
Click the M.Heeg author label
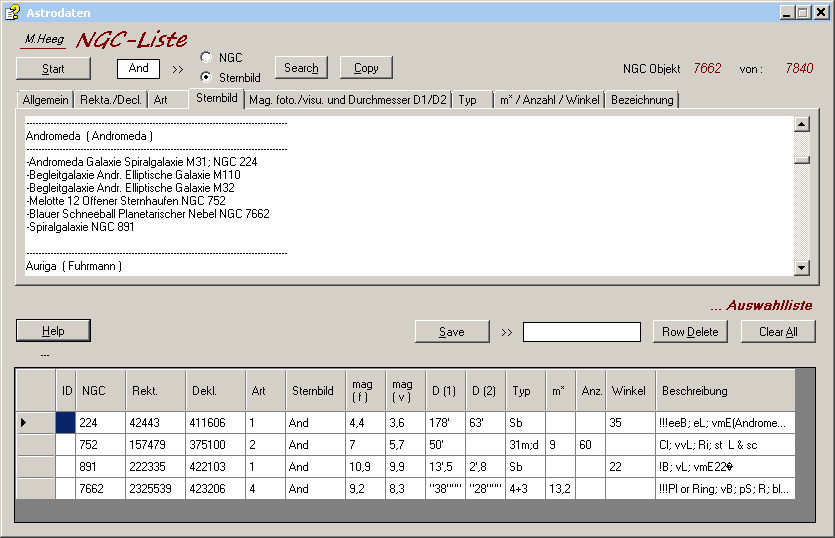pos(44,39)
